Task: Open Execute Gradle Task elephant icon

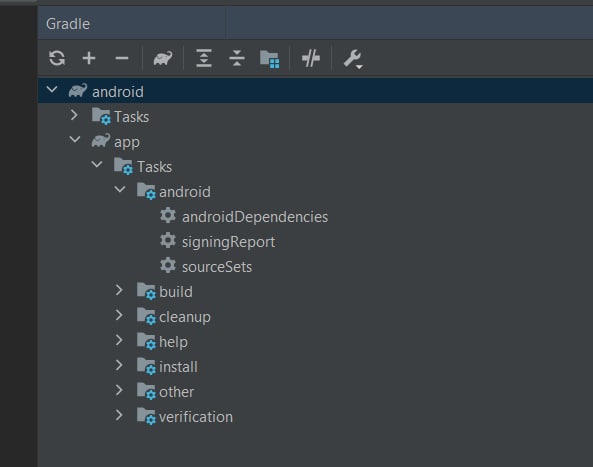Action: pyautogui.click(x=163, y=58)
